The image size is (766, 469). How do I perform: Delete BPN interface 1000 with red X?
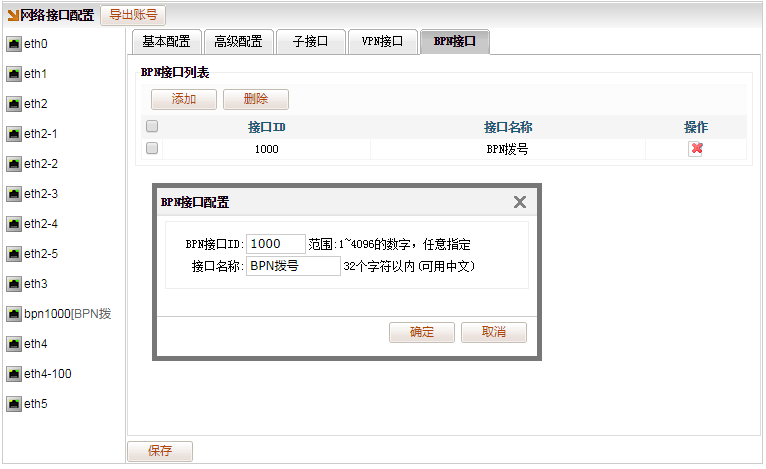tap(696, 149)
